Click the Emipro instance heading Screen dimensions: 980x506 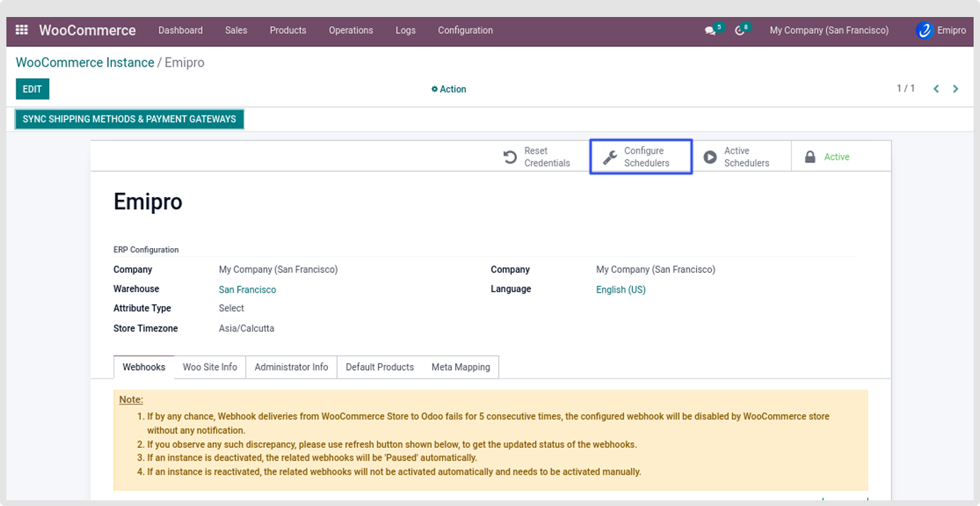pos(148,202)
